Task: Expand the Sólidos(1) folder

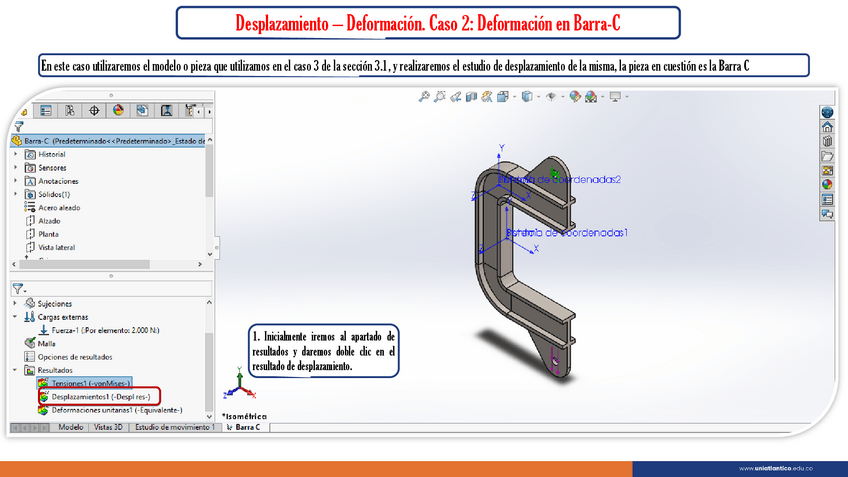Action: (15, 194)
